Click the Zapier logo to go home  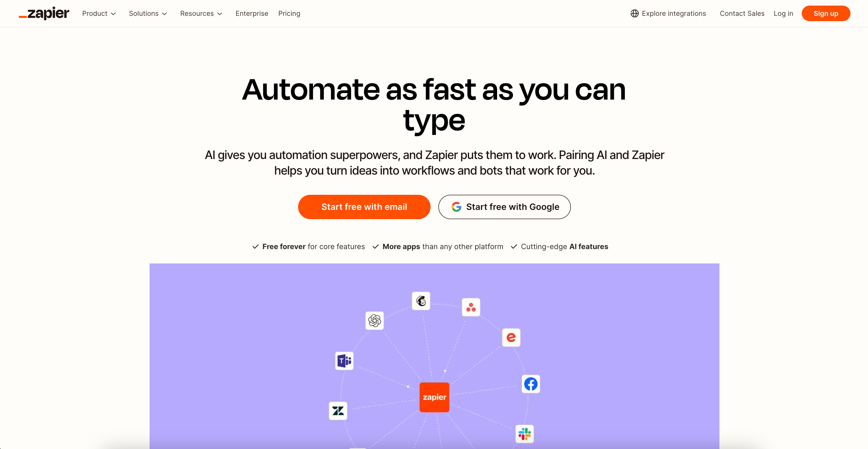pos(44,13)
